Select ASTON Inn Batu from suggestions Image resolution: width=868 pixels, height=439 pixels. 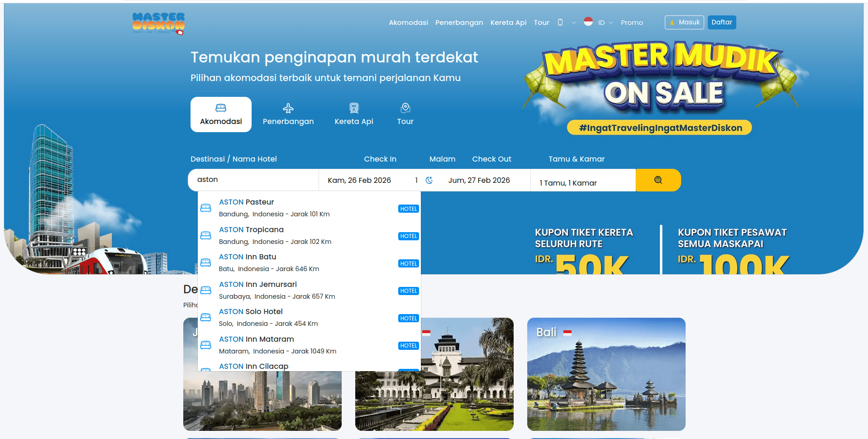point(247,257)
